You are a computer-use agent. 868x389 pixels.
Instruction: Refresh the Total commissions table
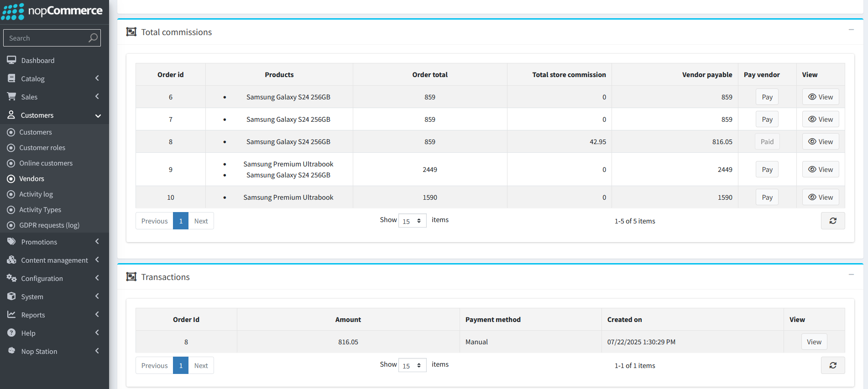[x=833, y=221]
